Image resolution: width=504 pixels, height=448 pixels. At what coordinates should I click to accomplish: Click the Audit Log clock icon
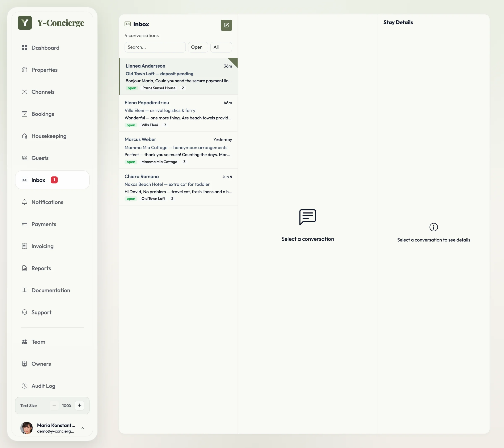[24, 386]
